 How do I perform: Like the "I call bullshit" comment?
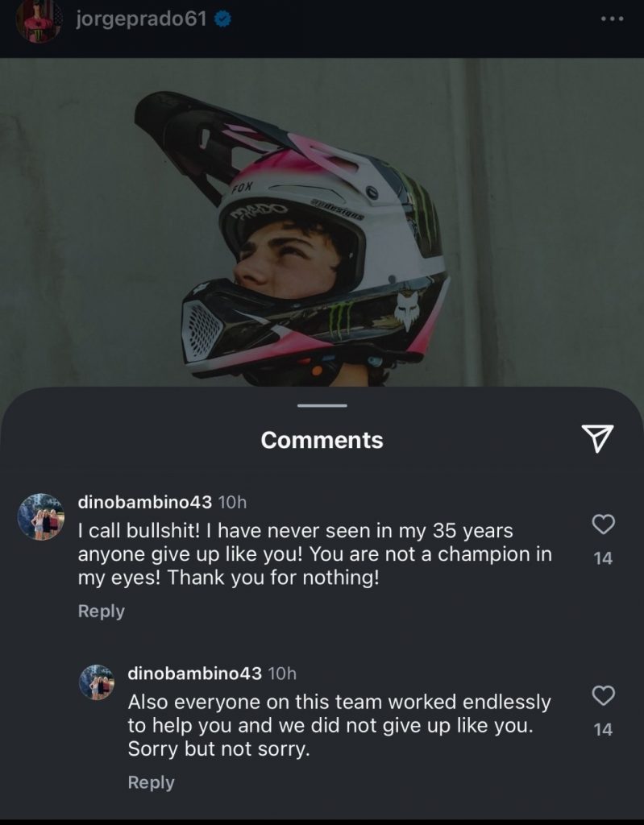coord(603,524)
